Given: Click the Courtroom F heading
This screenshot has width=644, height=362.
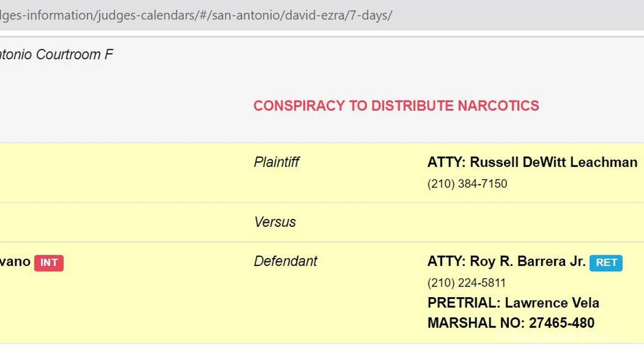Looking at the screenshot, I should pos(56,54).
